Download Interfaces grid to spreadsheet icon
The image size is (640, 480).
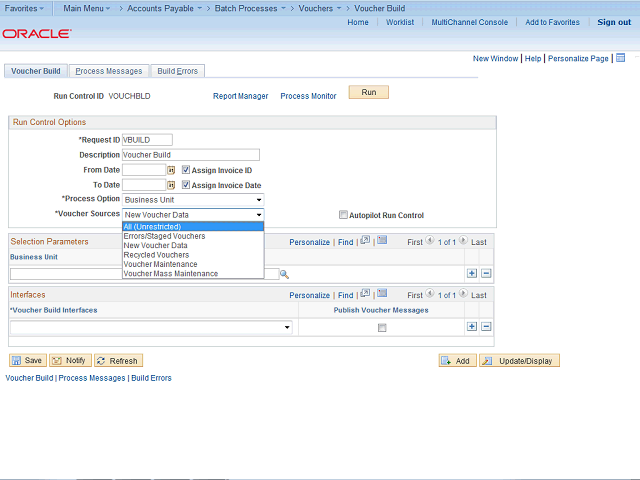point(382,293)
